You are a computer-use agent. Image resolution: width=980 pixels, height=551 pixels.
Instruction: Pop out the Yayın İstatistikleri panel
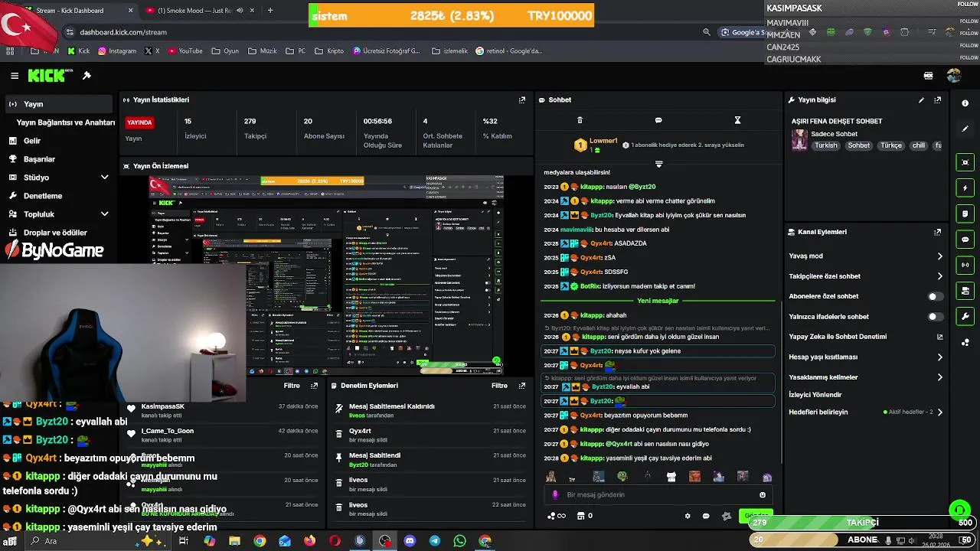(x=522, y=100)
